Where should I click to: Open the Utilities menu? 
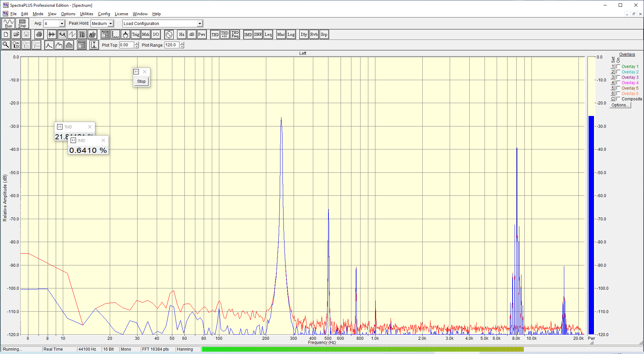pyautogui.click(x=86, y=14)
